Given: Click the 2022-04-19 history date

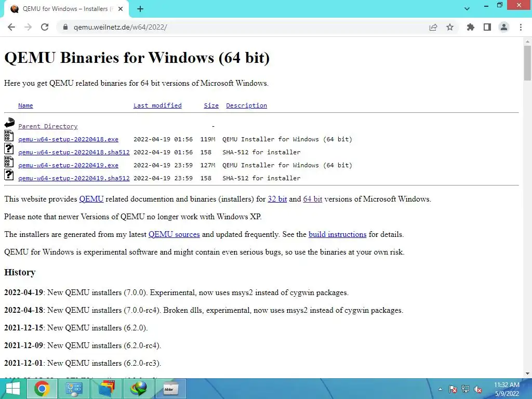Looking at the screenshot, I should click(23, 292).
